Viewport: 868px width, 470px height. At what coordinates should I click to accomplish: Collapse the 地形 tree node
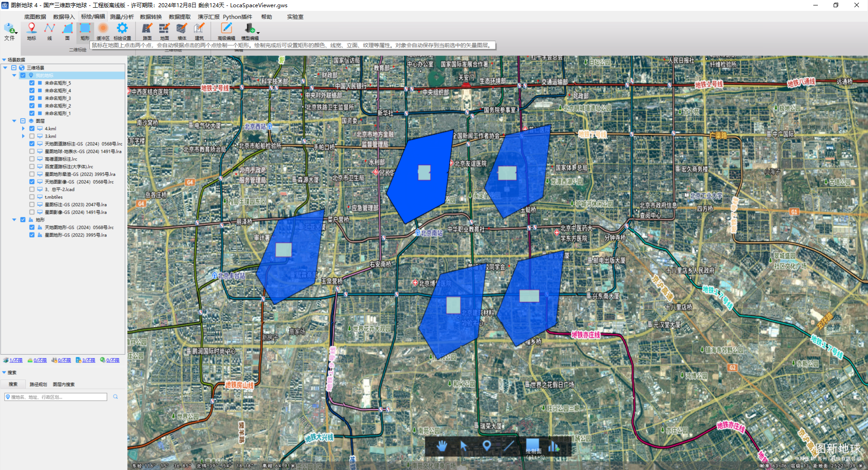coord(14,220)
